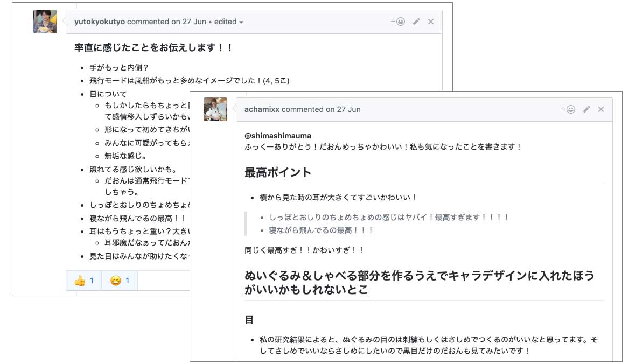
Task: Add a reaction to achamixx's comment
Action: tap(568, 109)
